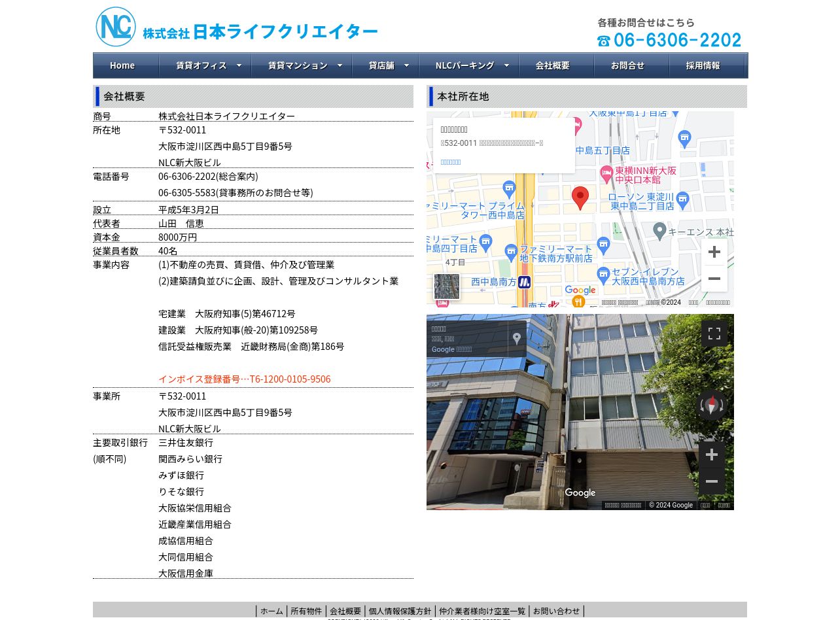Click capital amount 8000万円 text
840x620 pixels.
(177, 237)
